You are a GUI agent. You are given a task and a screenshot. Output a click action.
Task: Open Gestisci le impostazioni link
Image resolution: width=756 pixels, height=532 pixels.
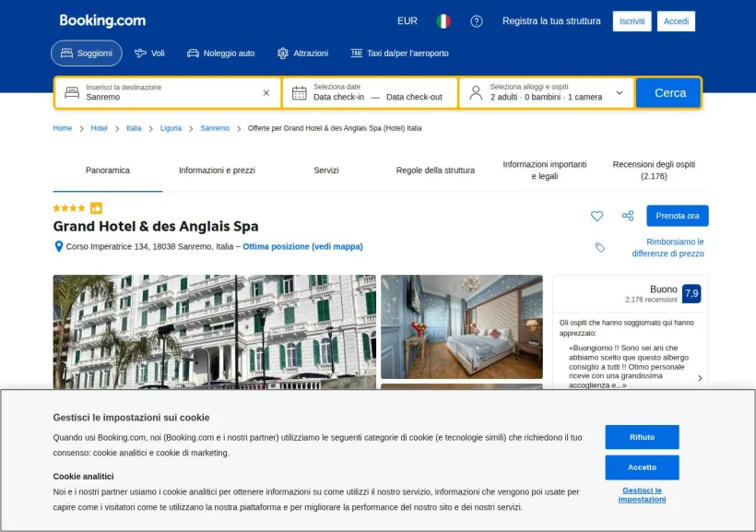click(x=643, y=495)
